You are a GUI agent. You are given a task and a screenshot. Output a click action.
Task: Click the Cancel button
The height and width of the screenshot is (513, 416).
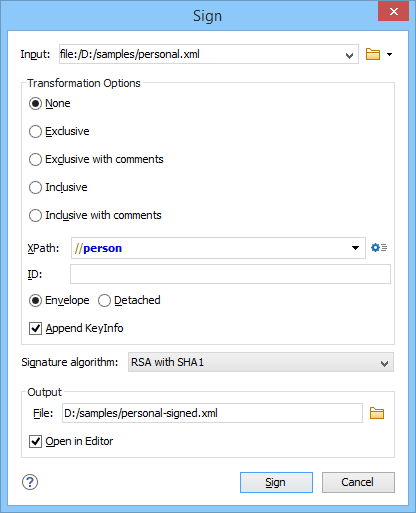358,482
